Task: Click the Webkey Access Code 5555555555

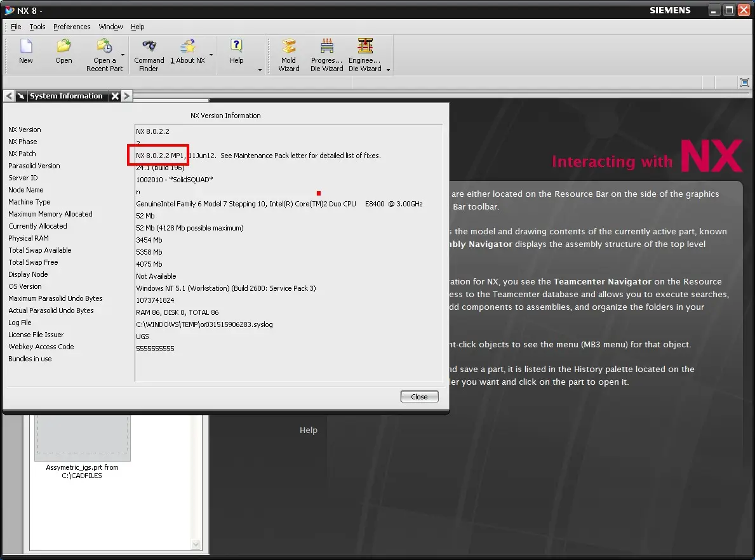Action: 155,349
